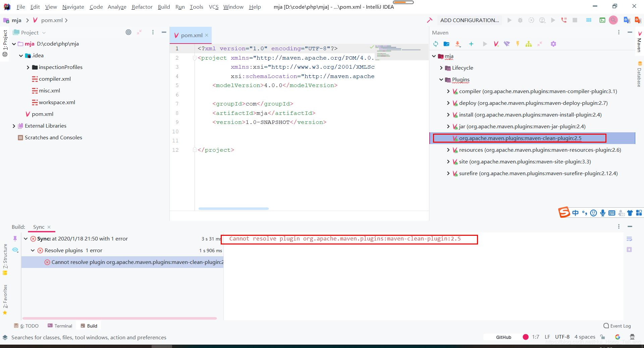This screenshot has height=348, width=644.
Task: Expand the inspectionProfiles folder
Action: 28,67
